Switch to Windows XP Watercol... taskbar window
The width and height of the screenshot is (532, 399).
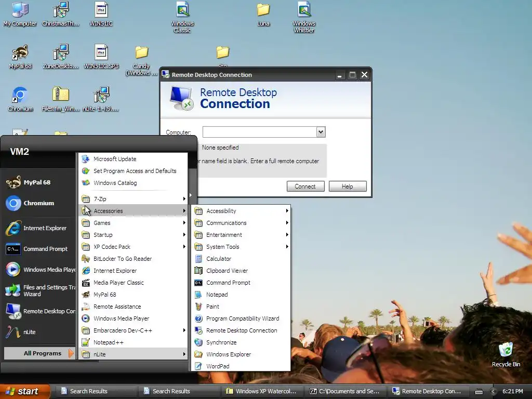[262, 391]
